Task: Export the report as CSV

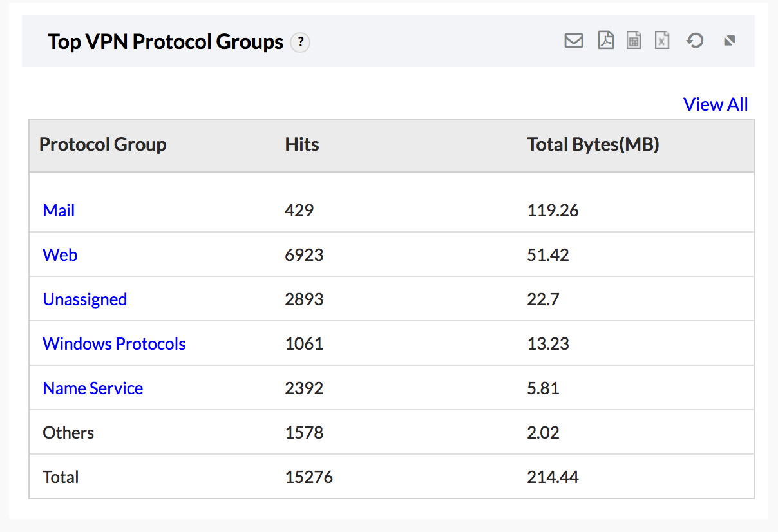Action: [634, 41]
